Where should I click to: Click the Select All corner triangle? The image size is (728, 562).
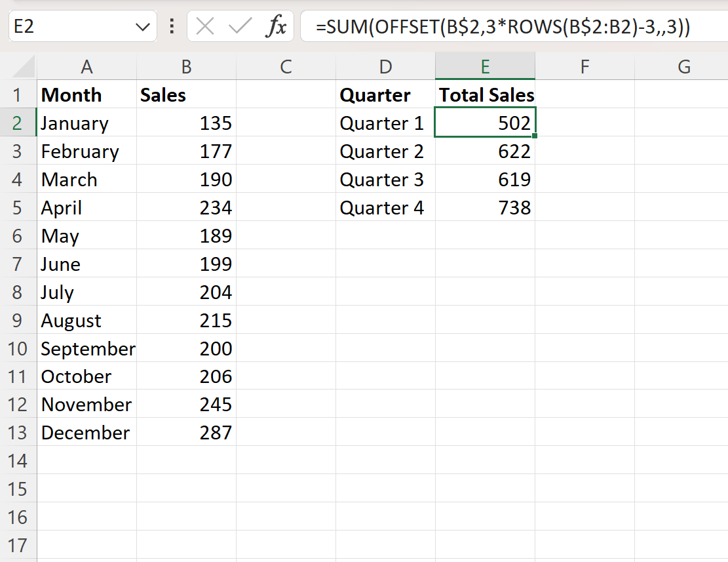(23, 67)
